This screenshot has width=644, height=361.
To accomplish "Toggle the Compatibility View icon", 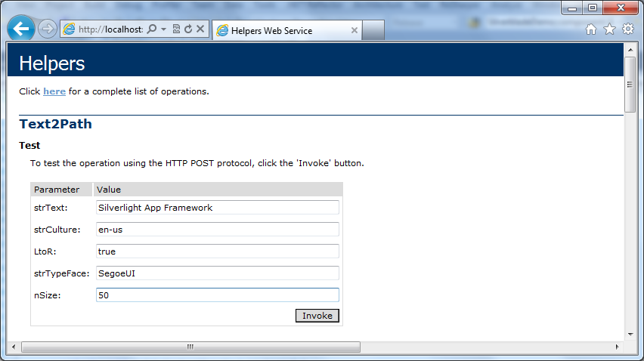I will point(176,29).
